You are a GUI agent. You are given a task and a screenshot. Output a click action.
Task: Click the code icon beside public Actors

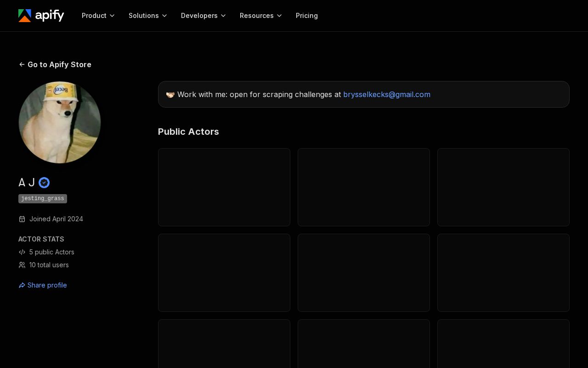point(22,252)
